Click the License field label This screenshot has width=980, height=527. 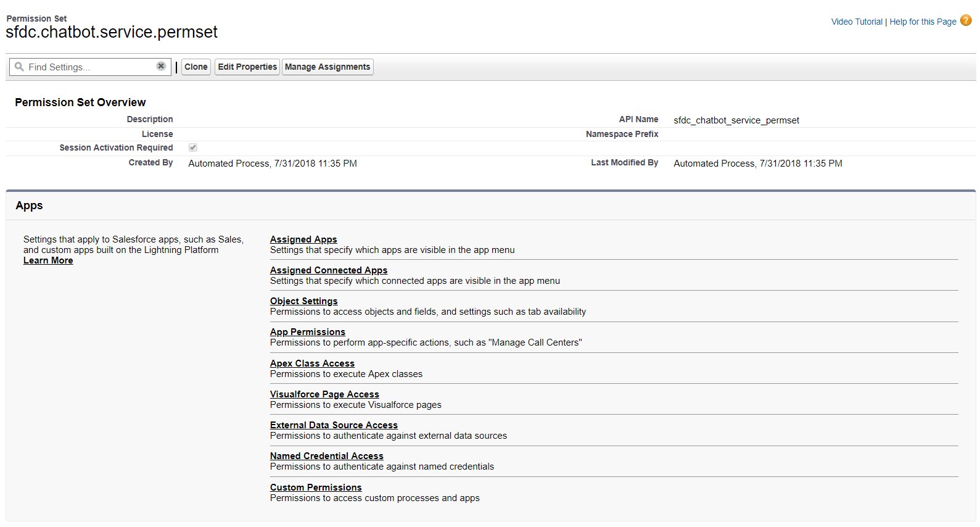(157, 134)
